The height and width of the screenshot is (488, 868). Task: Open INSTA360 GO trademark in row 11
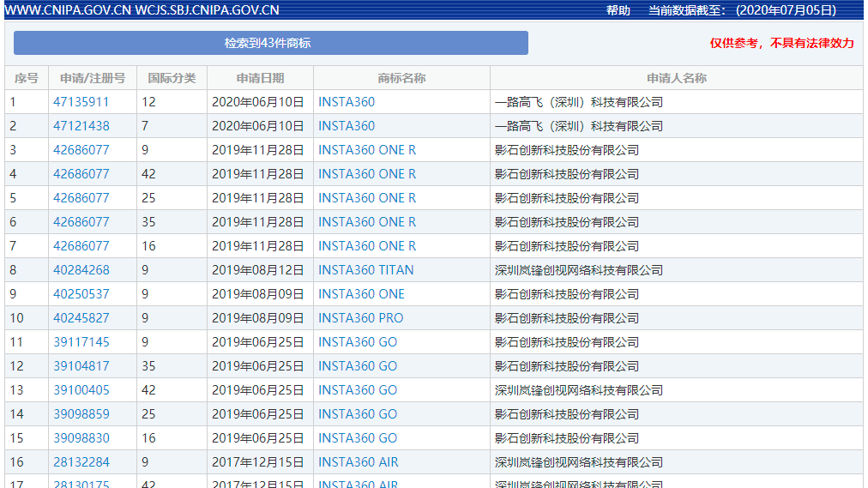click(358, 342)
